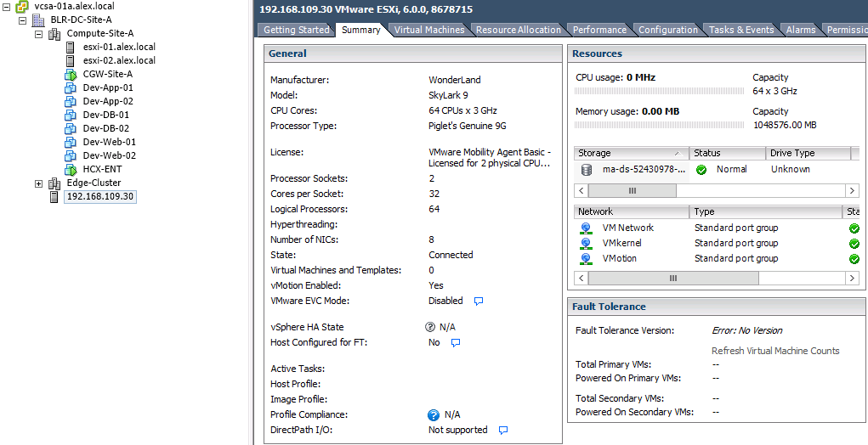This screenshot has height=445, width=868.
Task: Click the DirectPath I/O info bubble icon
Action: click(x=503, y=431)
